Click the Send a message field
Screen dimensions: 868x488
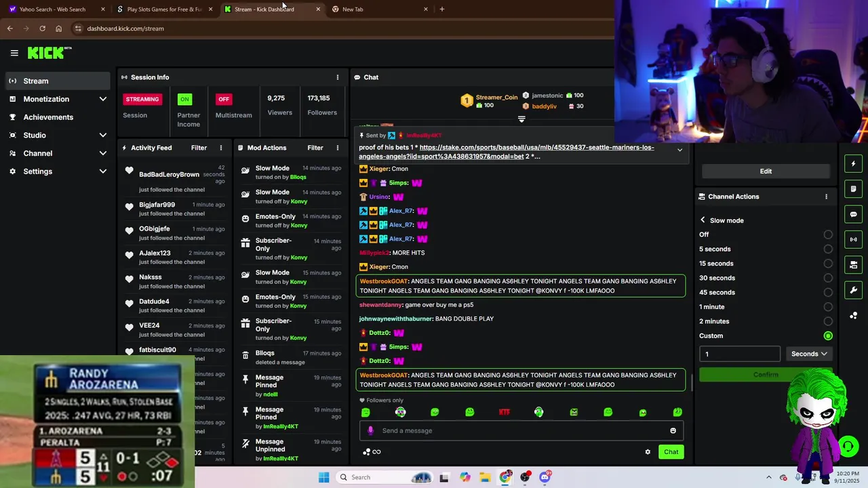tap(522, 430)
